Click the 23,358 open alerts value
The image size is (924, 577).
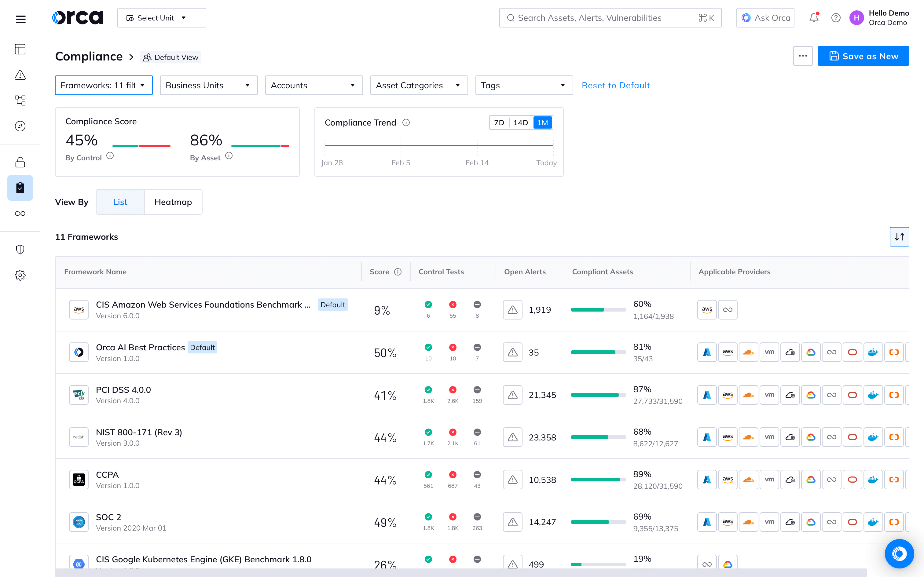(542, 437)
